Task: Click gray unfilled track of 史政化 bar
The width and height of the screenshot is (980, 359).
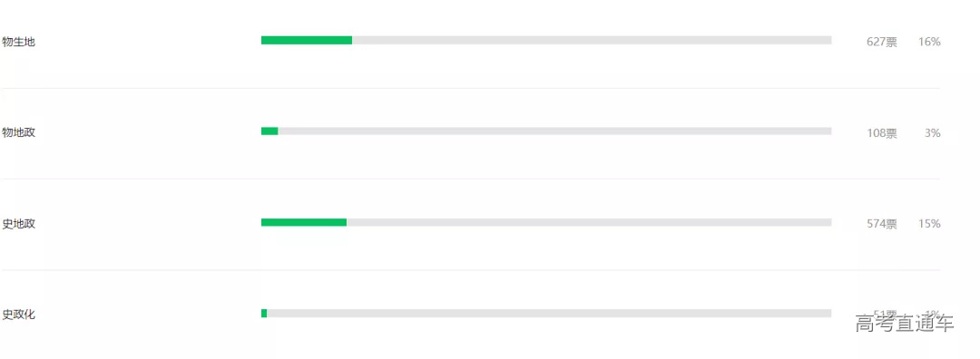Action: click(549, 313)
